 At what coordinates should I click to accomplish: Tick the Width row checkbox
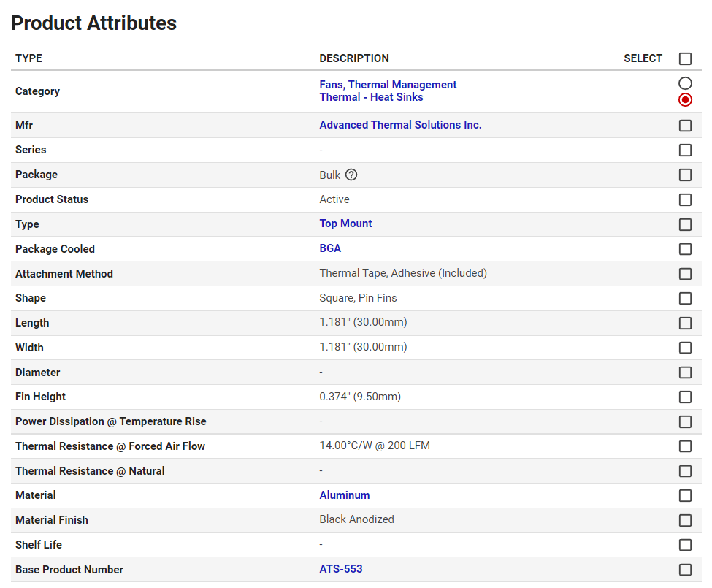[685, 348]
